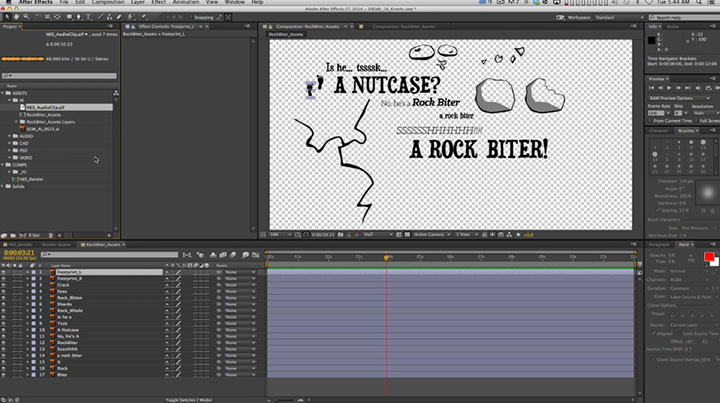The height and width of the screenshot is (403, 720).
Task: Select the Eraser tool in the toolbar
Action: point(119,17)
